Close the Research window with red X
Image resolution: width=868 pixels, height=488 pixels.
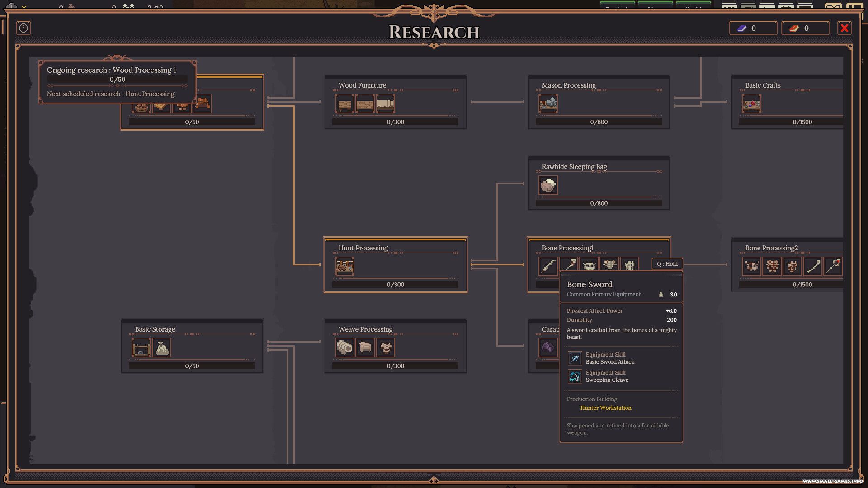(x=844, y=28)
